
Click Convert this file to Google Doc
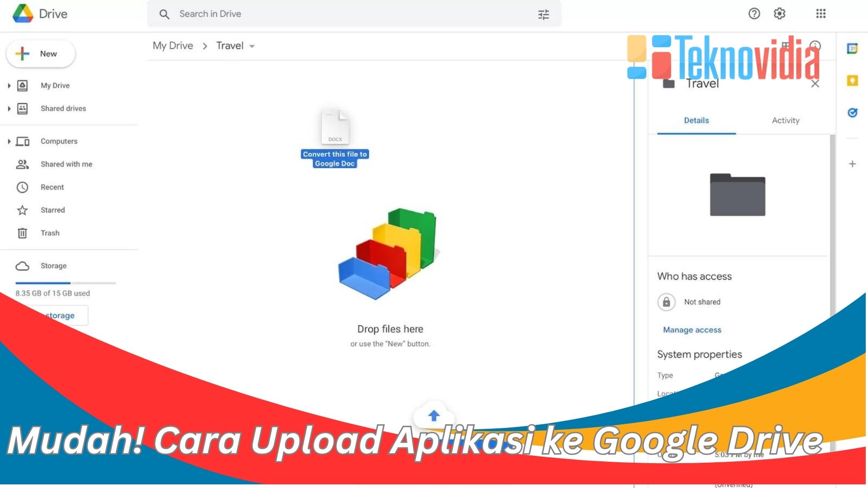(x=335, y=158)
